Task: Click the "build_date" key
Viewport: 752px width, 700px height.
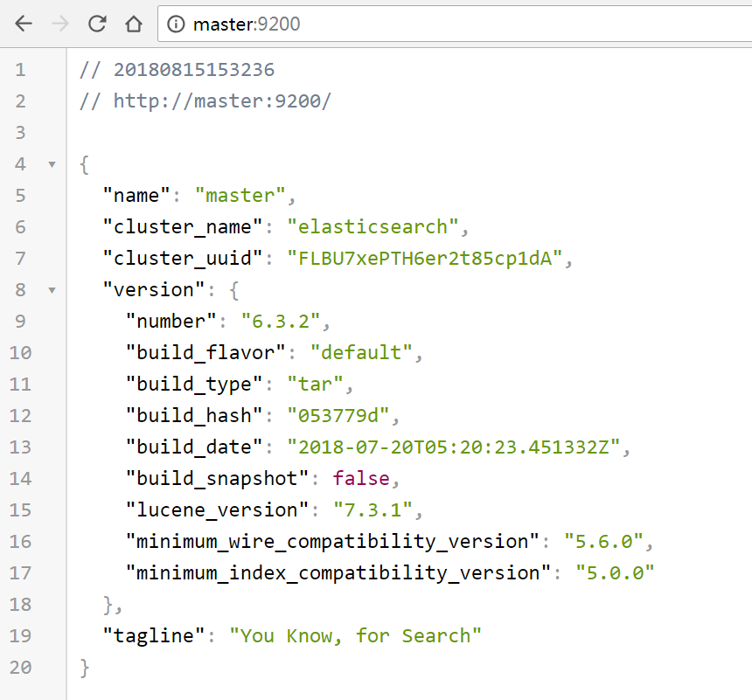Action: (194, 447)
